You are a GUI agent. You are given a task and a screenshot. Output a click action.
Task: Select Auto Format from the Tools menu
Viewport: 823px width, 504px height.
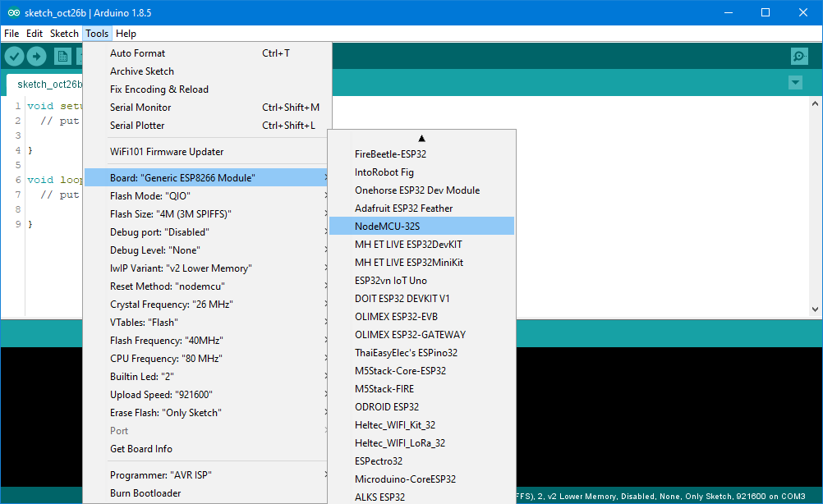click(137, 53)
